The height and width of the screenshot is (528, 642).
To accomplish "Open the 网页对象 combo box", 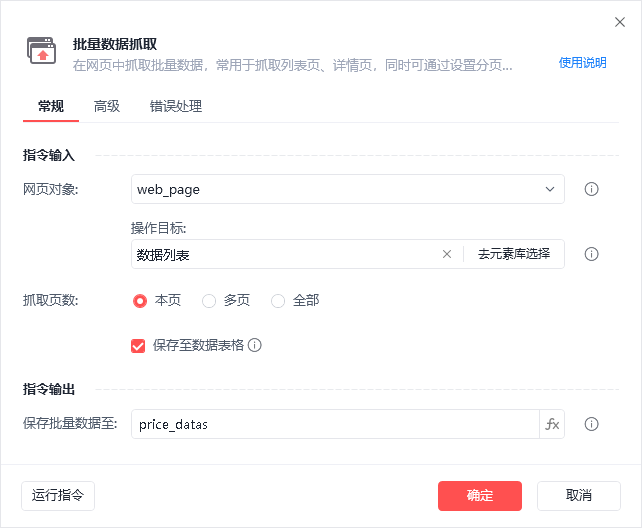I will click(348, 189).
